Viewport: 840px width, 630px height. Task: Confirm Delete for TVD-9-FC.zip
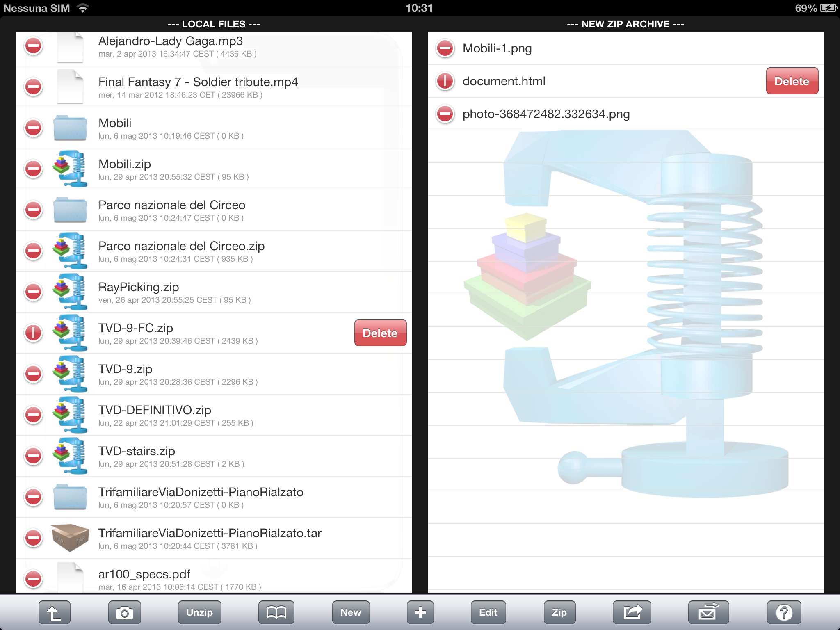click(x=380, y=333)
